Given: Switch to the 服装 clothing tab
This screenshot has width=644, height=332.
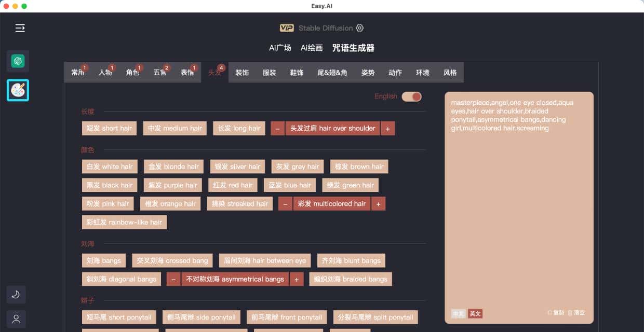Looking at the screenshot, I should 269,72.
